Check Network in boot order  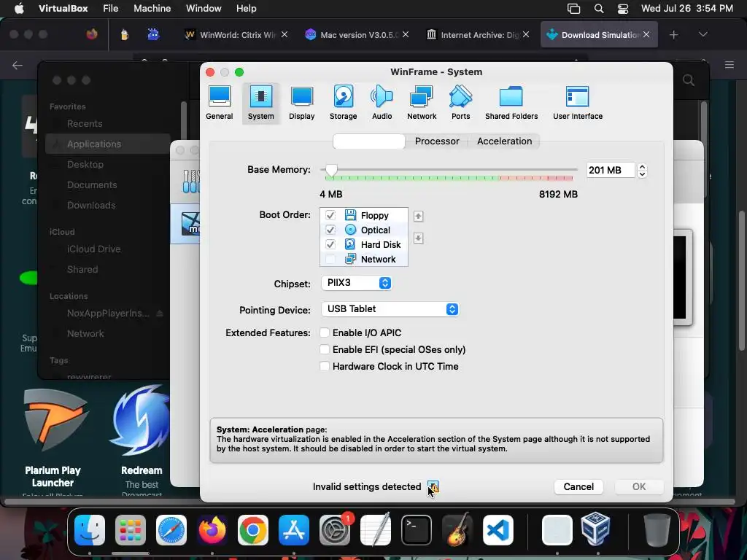coord(330,260)
